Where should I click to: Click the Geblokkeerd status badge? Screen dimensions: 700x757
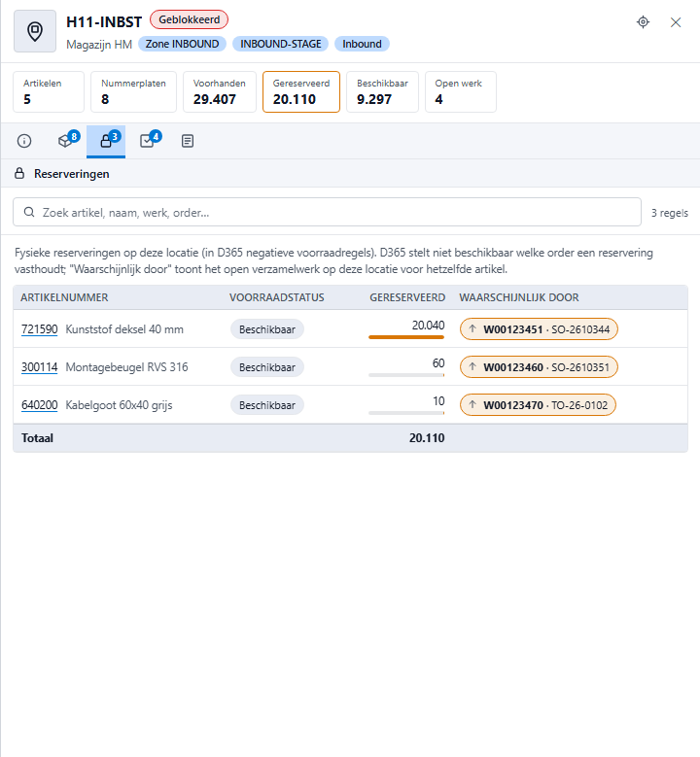pyautogui.click(x=189, y=19)
